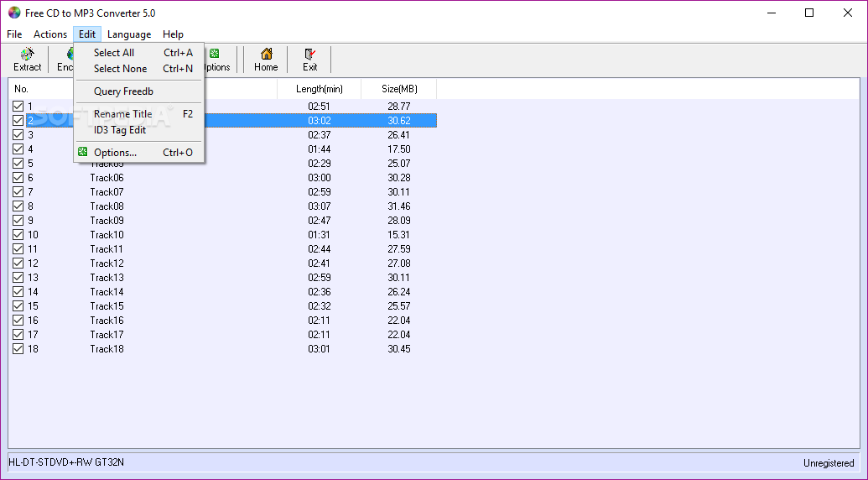Uncheck the checkbox for track 17
This screenshot has width=868, height=480.
click(18, 334)
